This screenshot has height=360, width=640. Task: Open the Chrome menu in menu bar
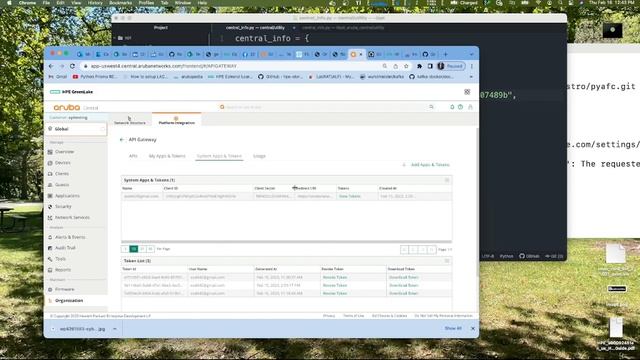coord(27,2)
